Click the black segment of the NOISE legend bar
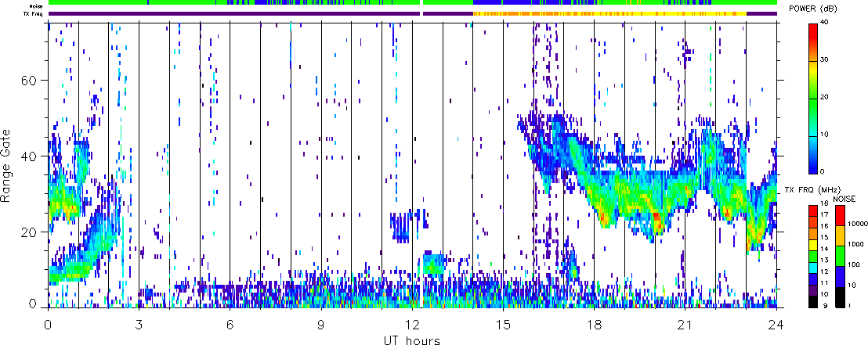 pyautogui.click(x=840, y=296)
